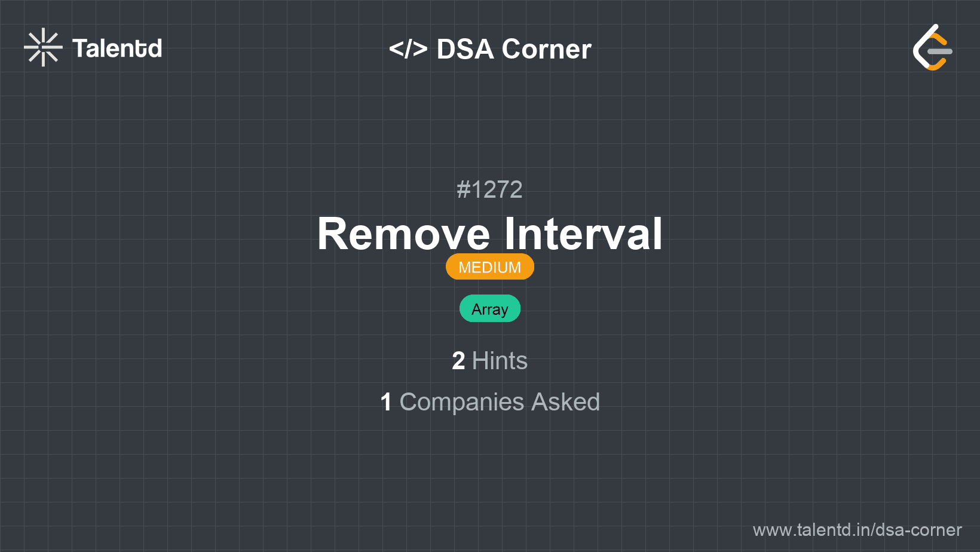Click the word Remove in the title
980x552 pixels.
[x=404, y=234]
